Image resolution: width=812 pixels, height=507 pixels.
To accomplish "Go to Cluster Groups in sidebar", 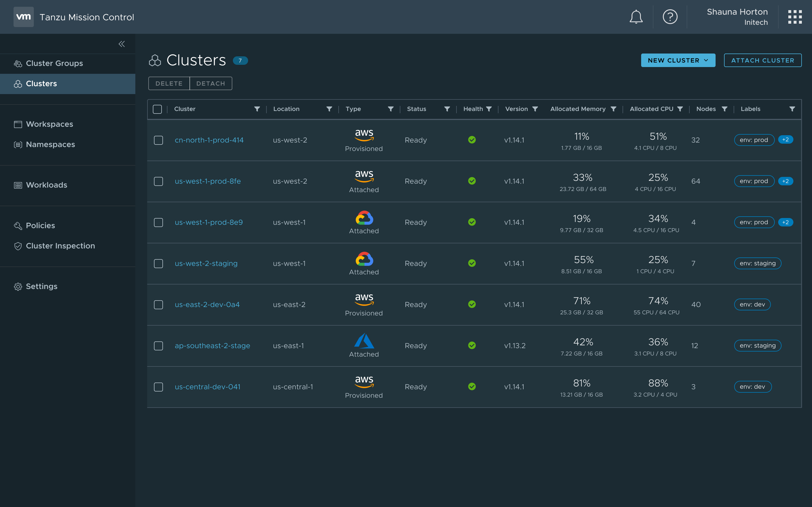I will coord(54,63).
